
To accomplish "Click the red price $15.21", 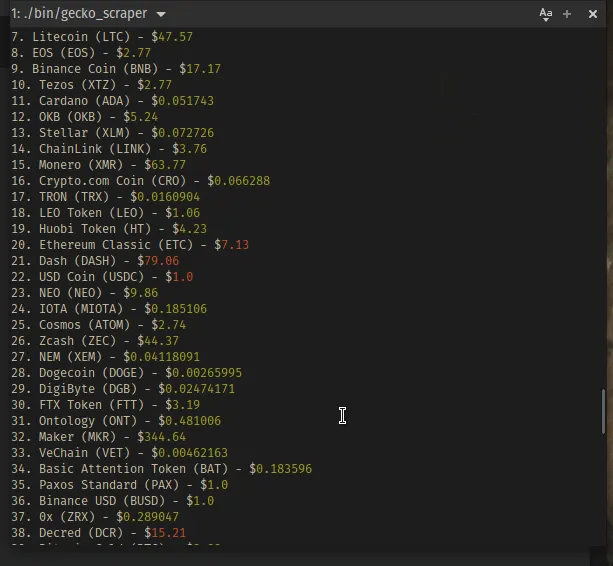I will tap(165, 534).
